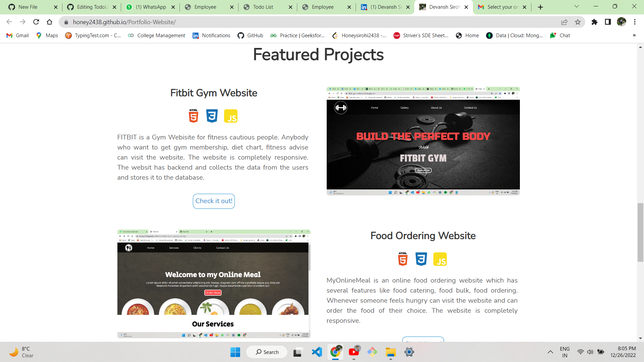Open the Gmail bookmark

coord(17,35)
